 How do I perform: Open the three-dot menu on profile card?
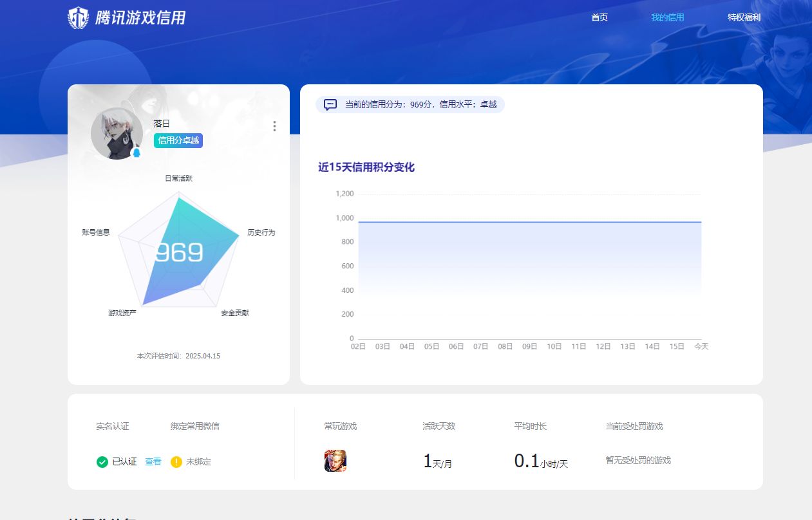pos(275,126)
